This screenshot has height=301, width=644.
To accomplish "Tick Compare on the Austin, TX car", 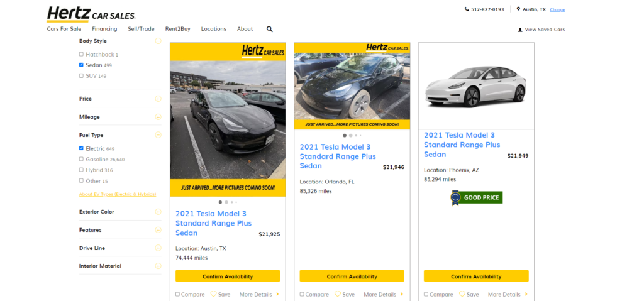I will pyautogui.click(x=177, y=294).
